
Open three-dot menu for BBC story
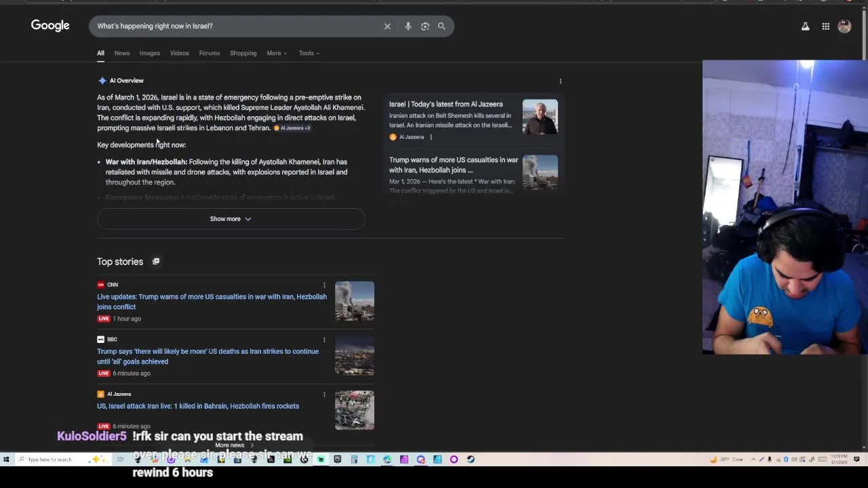pyautogui.click(x=324, y=340)
